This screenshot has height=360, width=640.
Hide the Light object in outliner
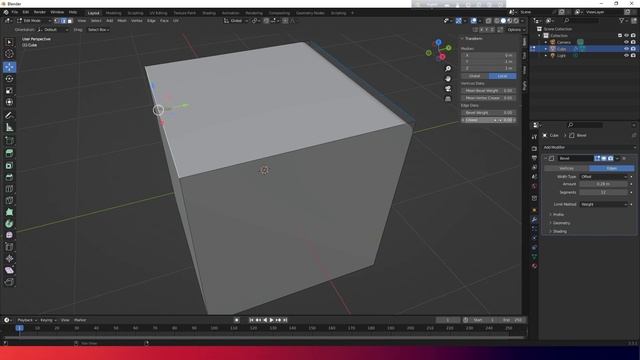click(x=626, y=55)
